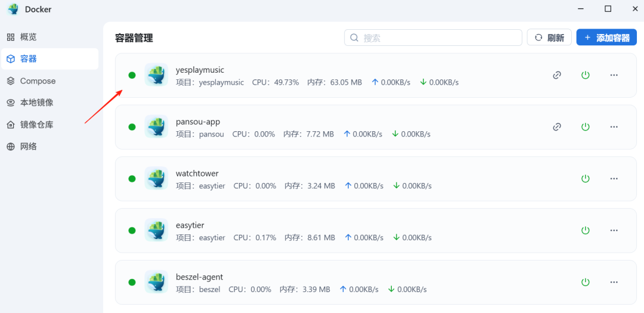Click the beszel-agent container thumbnail icon
The width and height of the screenshot is (644, 313).
tap(156, 282)
